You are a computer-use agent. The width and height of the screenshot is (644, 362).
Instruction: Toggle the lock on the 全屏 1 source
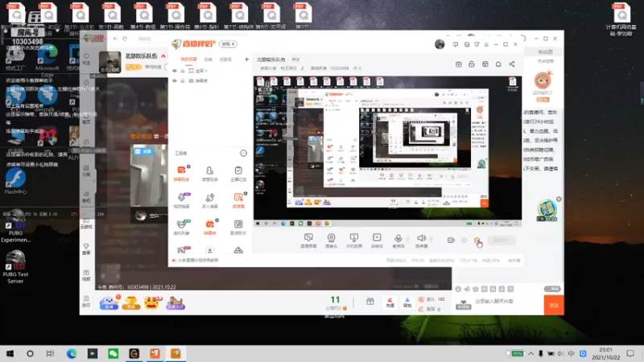click(x=183, y=71)
